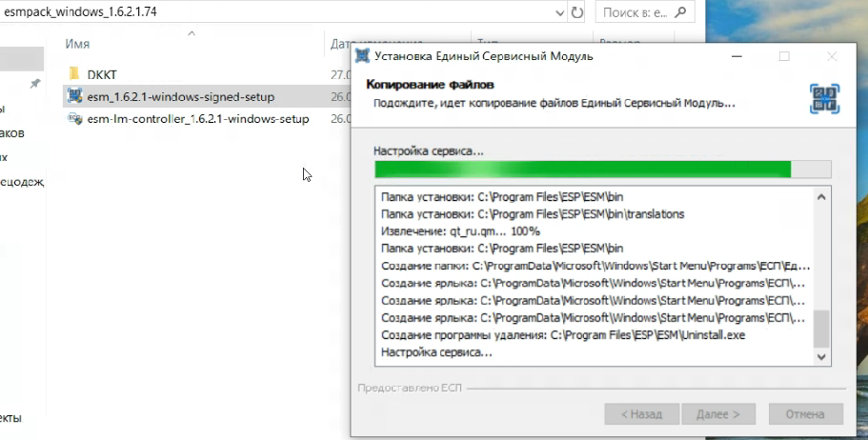Select esm_1.6.2.1-windows-signed-setup file name

(x=180, y=97)
